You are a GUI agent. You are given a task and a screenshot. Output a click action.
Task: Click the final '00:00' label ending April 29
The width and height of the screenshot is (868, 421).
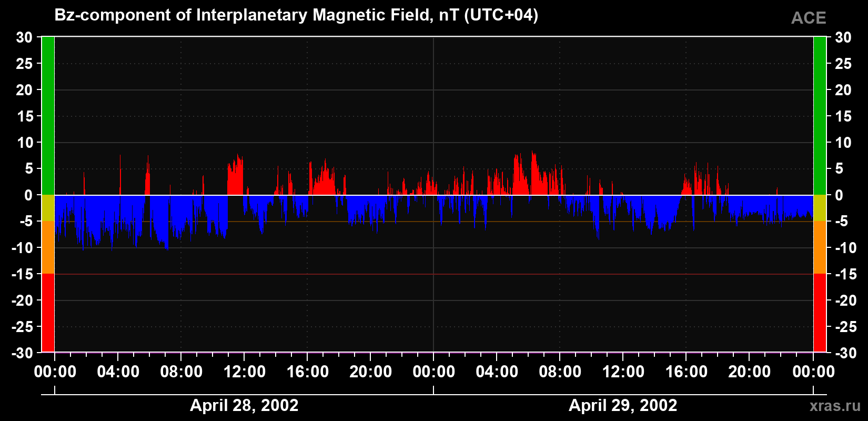point(814,372)
